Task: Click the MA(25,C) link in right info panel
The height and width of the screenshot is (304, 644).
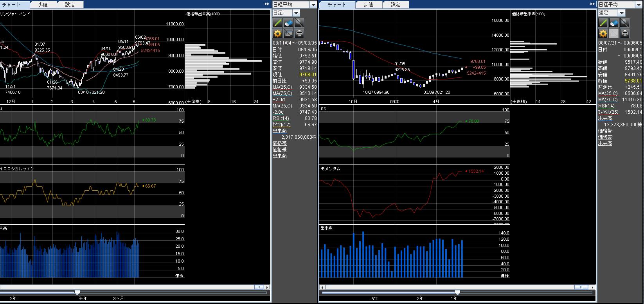Action: [608, 93]
